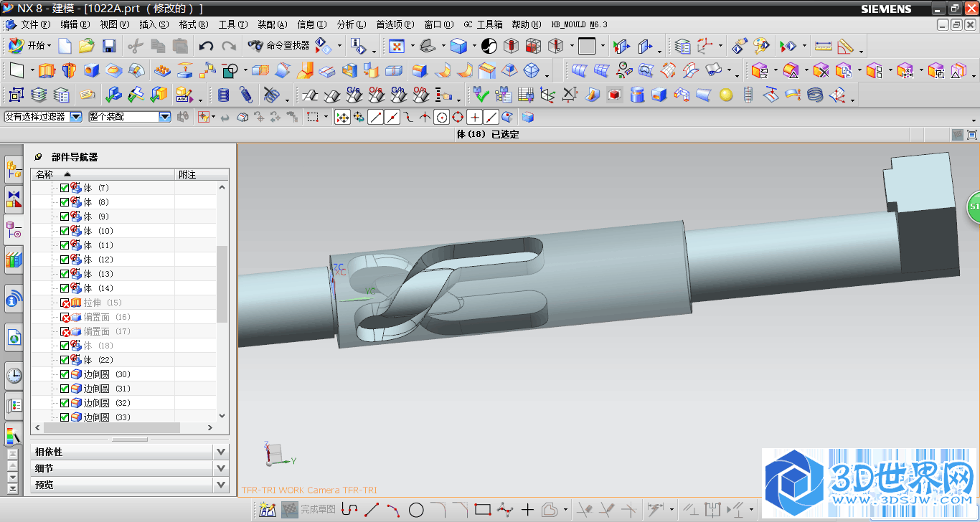Uncheck the 体 (10) feature checkbox
980x522 pixels.
click(65, 231)
